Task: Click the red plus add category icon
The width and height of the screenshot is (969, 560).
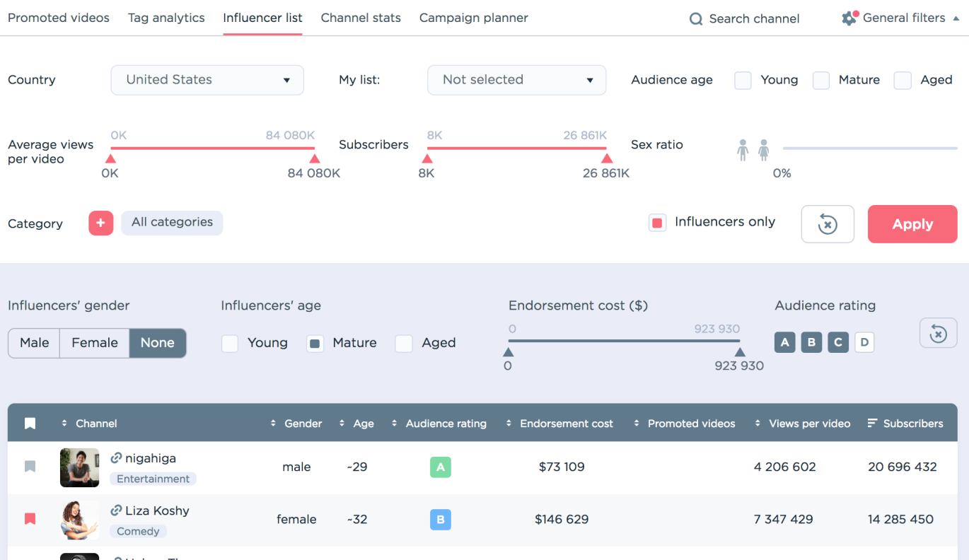Action: 100,223
